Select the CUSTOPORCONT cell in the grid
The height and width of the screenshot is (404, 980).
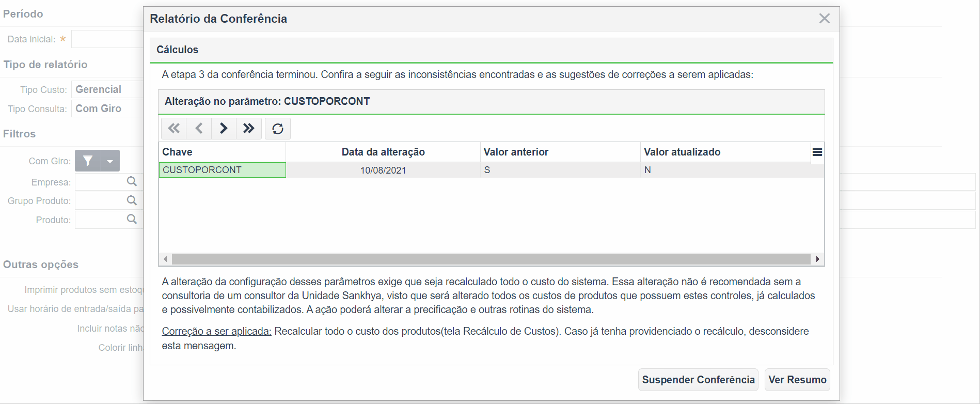click(223, 170)
